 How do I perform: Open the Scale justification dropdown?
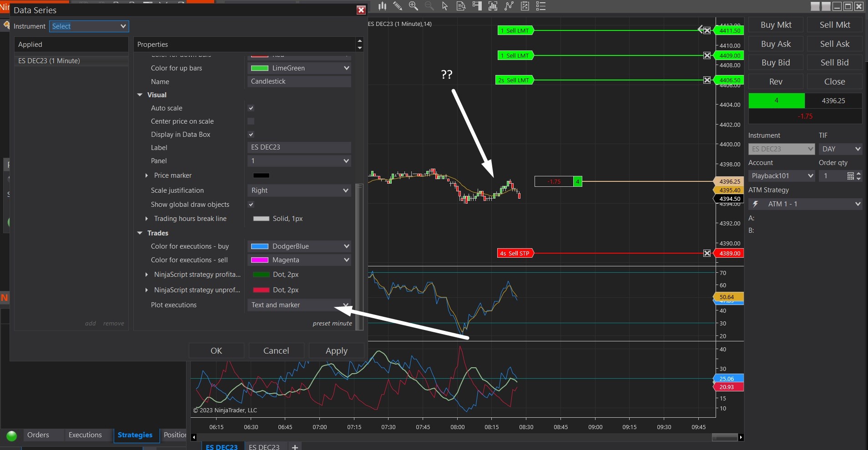299,190
